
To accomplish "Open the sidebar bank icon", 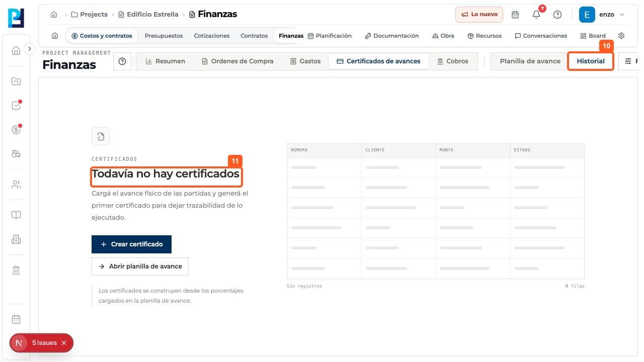I will pyautogui.click(x=16, y=270).
